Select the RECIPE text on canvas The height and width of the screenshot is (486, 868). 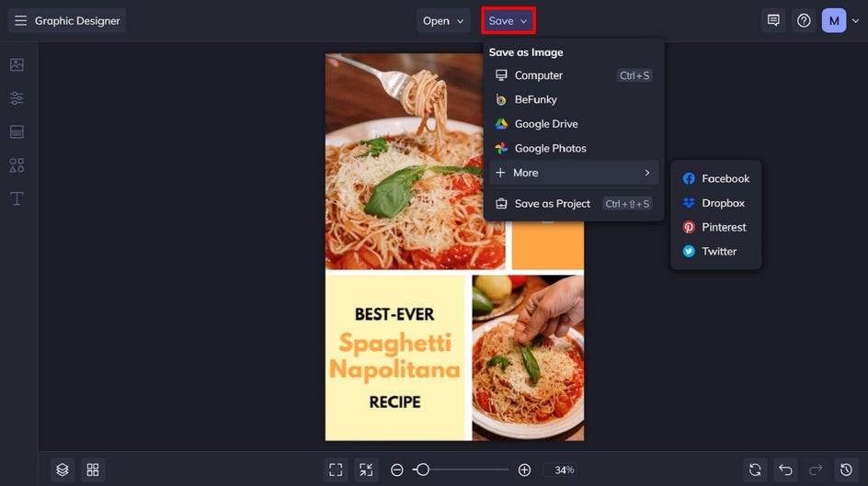click(394, 402)
